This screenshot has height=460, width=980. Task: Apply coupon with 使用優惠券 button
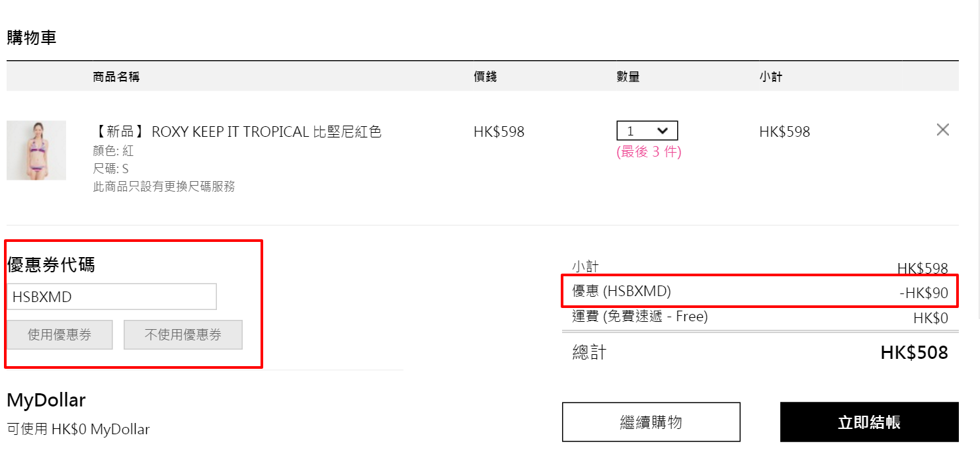(x=60, y=335)
